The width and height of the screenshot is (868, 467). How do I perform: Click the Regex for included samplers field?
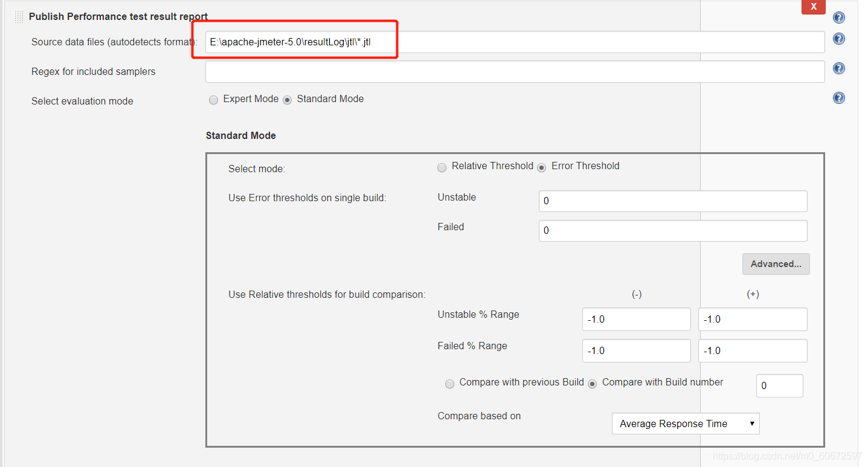[x=515, y=71]
